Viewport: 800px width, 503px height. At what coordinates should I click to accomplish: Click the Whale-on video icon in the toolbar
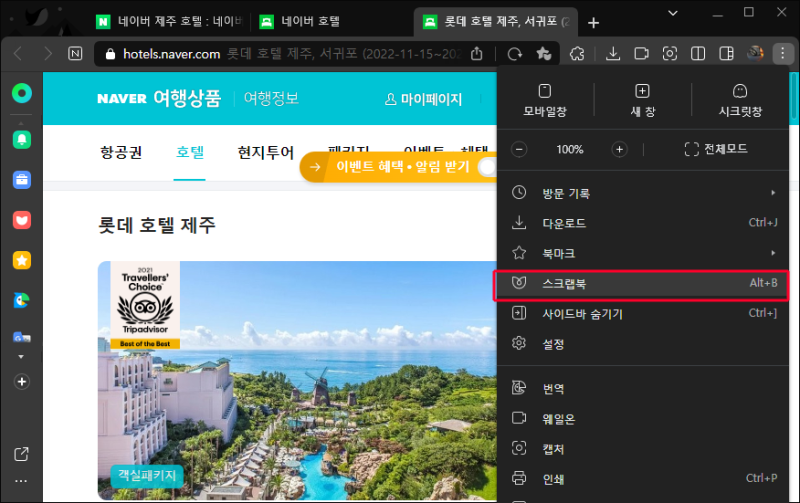641,54
